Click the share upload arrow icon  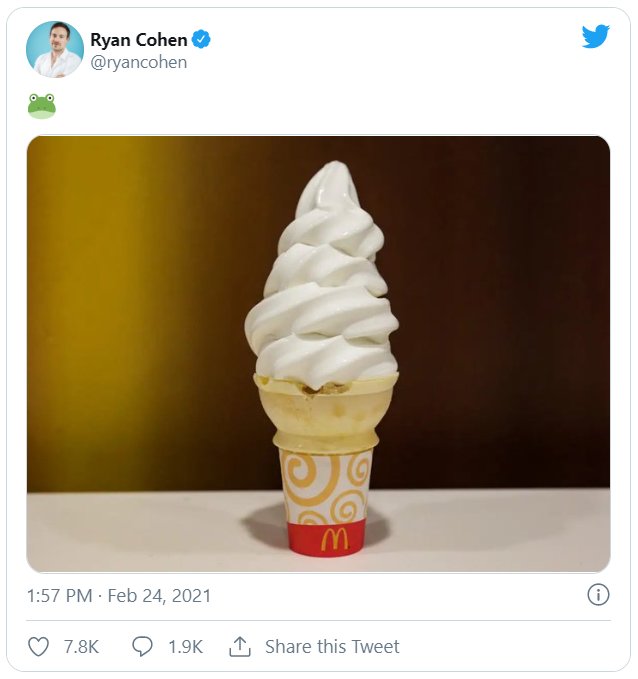tap(240, 647)
